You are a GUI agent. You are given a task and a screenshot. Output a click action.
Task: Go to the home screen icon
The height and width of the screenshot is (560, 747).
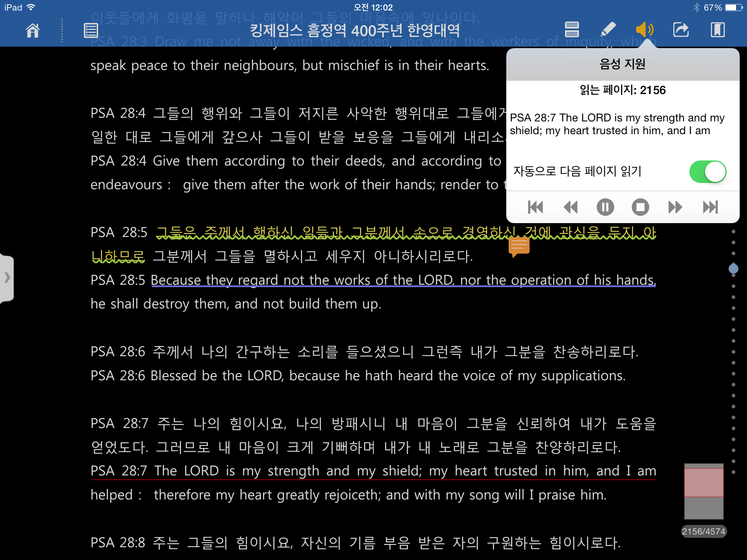coord(33,30)
